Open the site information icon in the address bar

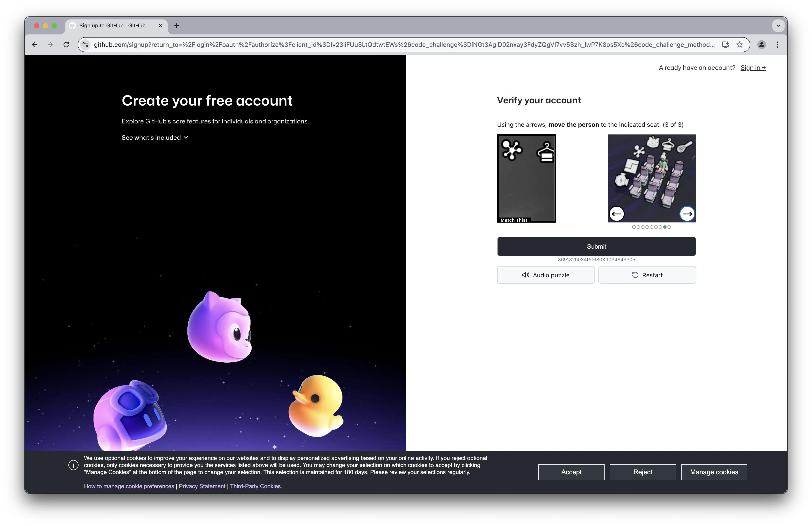[85, 45]
